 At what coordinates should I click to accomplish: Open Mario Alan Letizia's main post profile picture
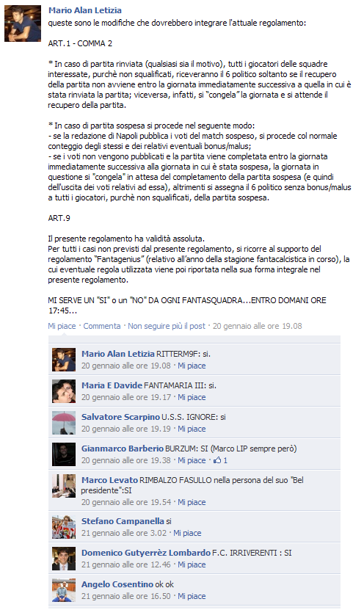pos(23,23)
